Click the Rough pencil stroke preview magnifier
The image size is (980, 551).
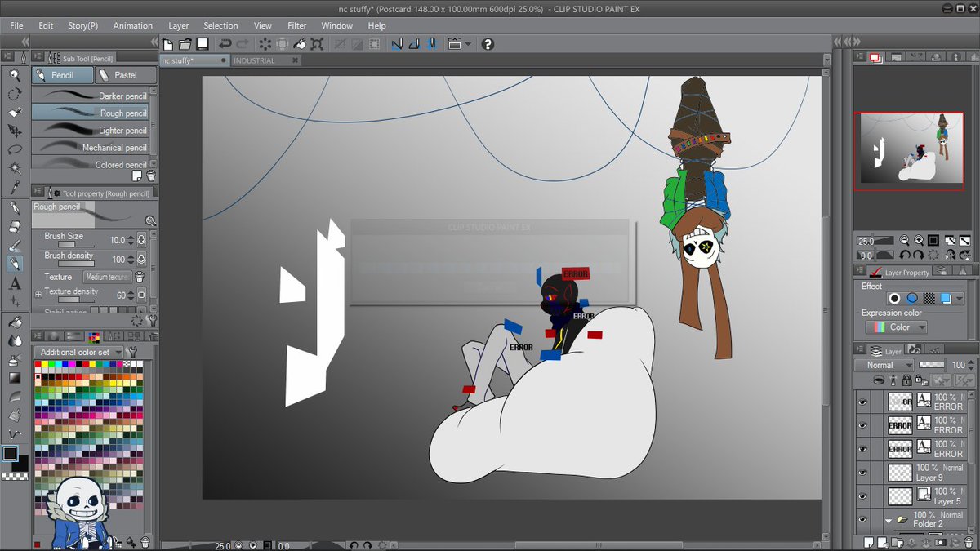pyautogui.click(x=150, y=220)
